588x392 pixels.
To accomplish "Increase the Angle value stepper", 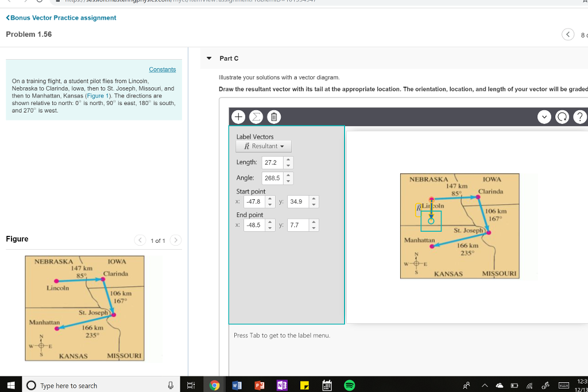I will pyautogui.click(x=288, y=175).
